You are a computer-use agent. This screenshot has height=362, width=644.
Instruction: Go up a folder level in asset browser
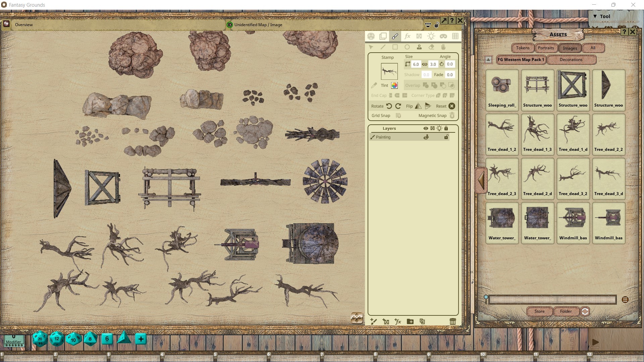[x=488, y=60]
